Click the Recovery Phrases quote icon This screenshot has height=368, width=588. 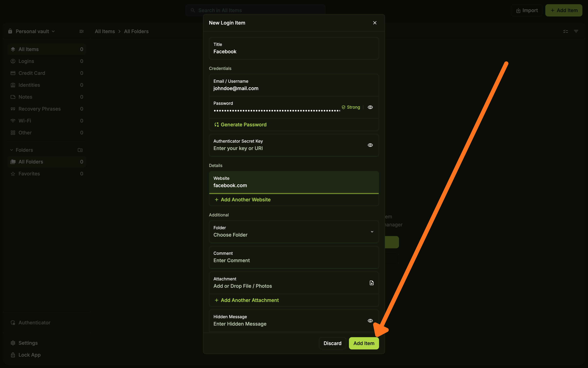pyautogui.click(x=13, y=109)
